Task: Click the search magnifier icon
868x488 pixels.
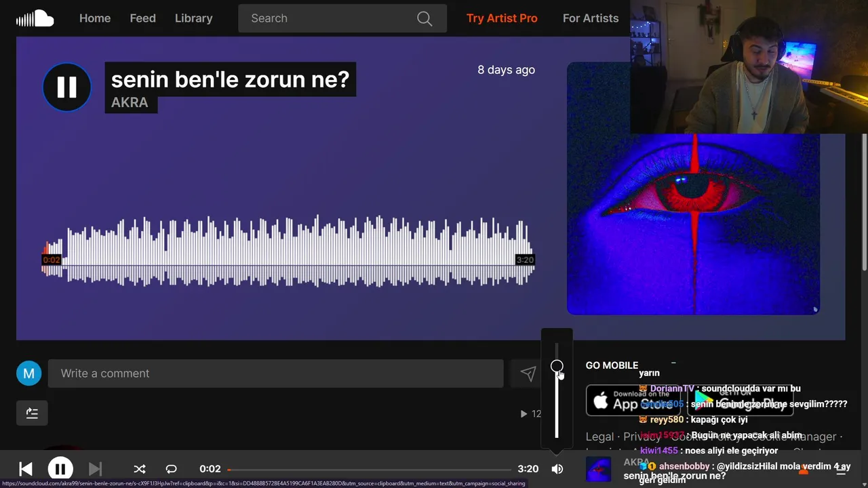Action: click(425, 18)
